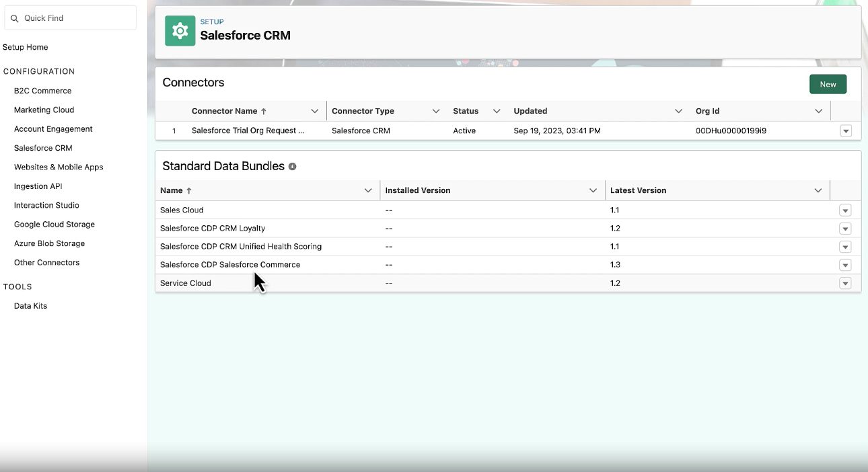This screenshot has width=868, height=472.
Task: Open row actions for Sales Cloud bundle
Action: point(845,210)
